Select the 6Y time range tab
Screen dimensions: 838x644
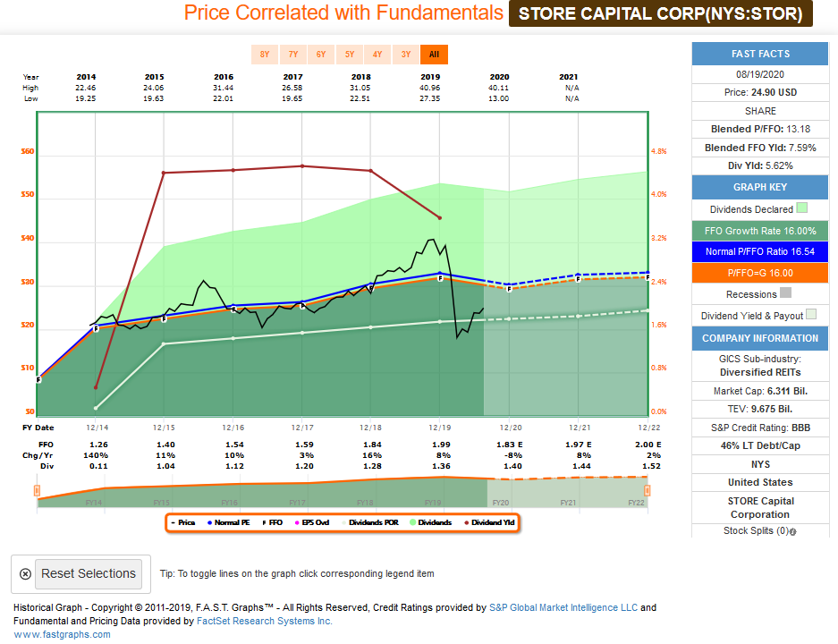pos(321,54)
